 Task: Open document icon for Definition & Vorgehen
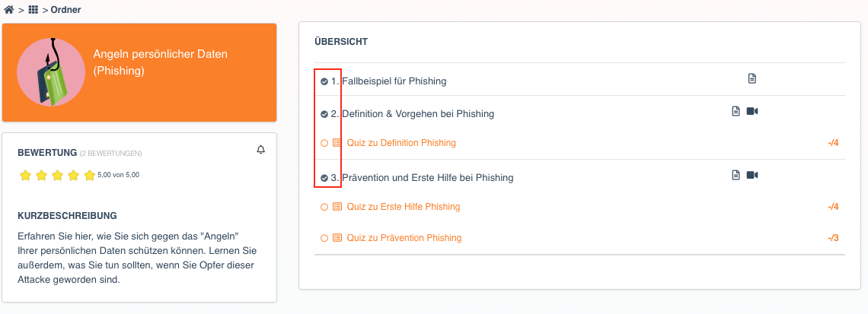[x=736, y=111]
